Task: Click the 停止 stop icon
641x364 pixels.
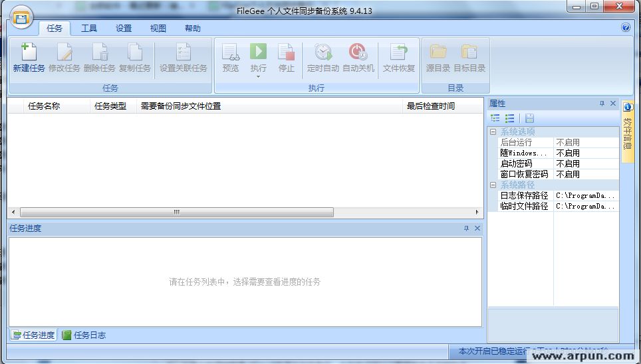Action: [286, 52]
